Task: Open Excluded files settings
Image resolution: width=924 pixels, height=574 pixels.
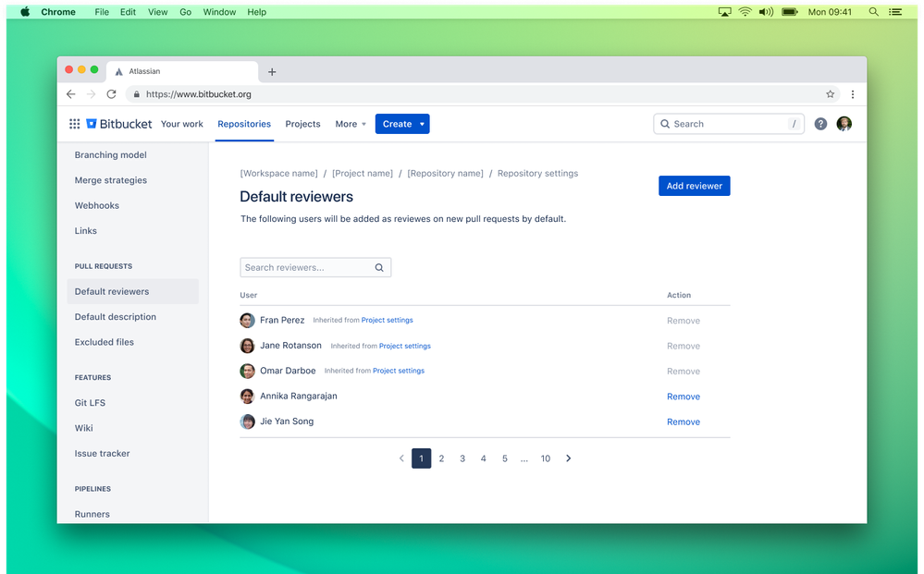Action: click(105, 342)
